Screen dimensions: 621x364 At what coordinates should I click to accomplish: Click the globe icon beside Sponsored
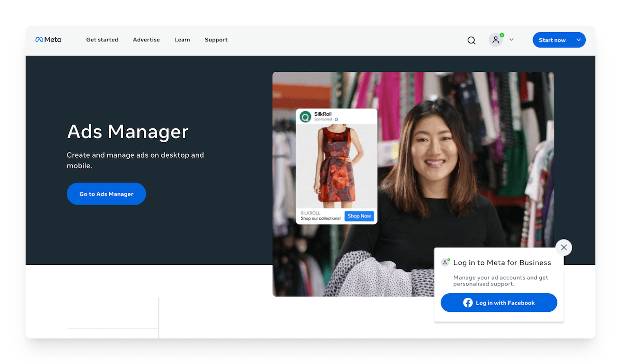pyautogui.click(x=336, y=119)
